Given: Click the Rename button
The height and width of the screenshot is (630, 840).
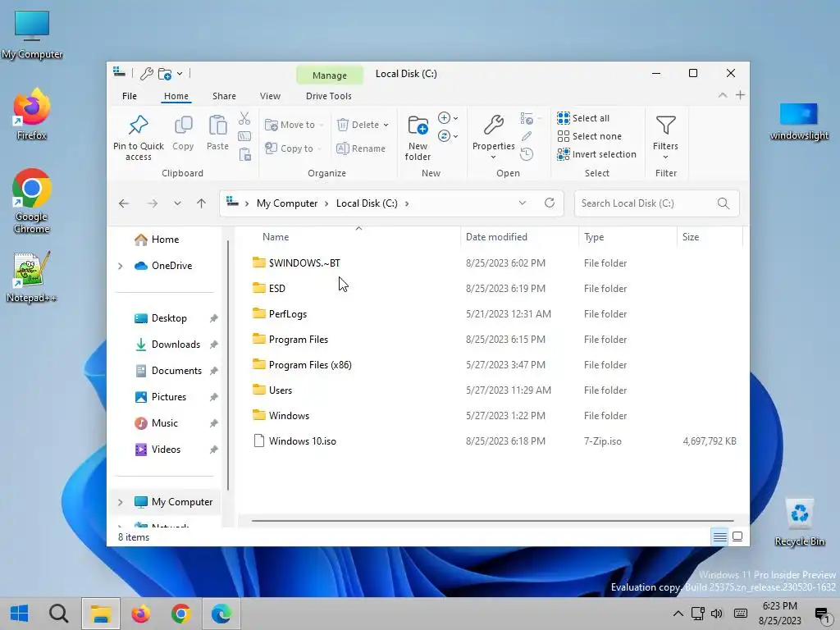Looking at the screenshot, I should [361, 148].
